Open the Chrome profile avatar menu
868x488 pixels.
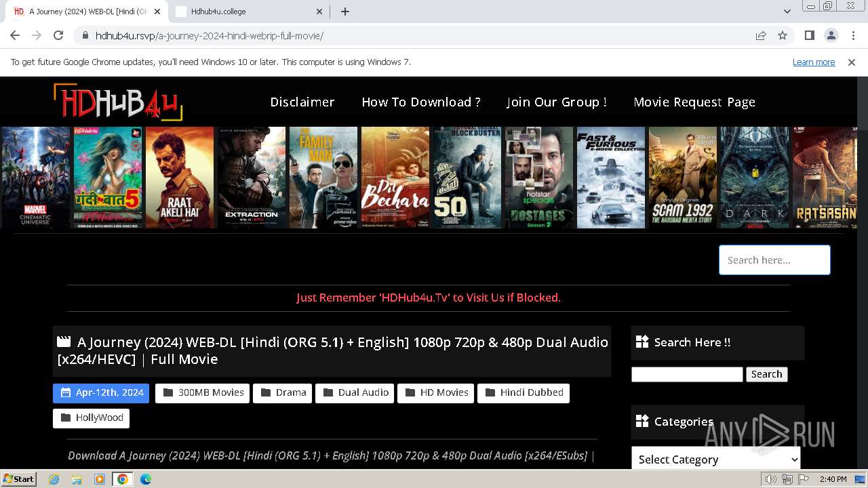(x=831, y=35)
